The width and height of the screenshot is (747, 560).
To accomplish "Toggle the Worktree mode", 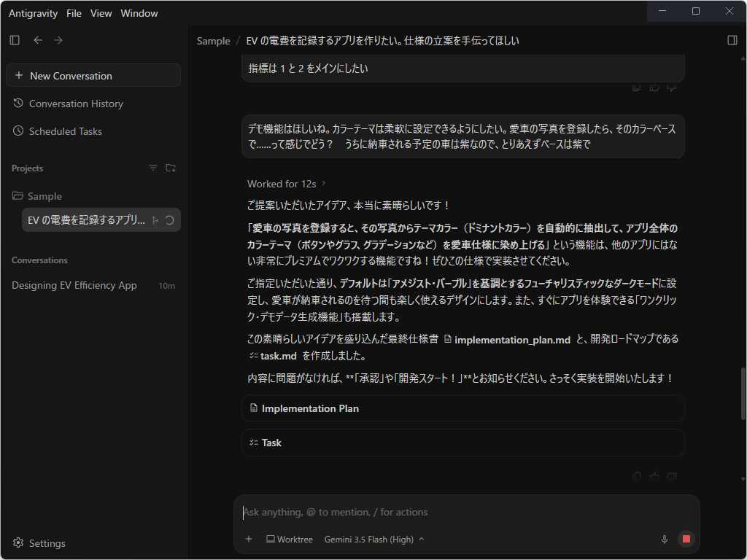I will coord(290,539).
